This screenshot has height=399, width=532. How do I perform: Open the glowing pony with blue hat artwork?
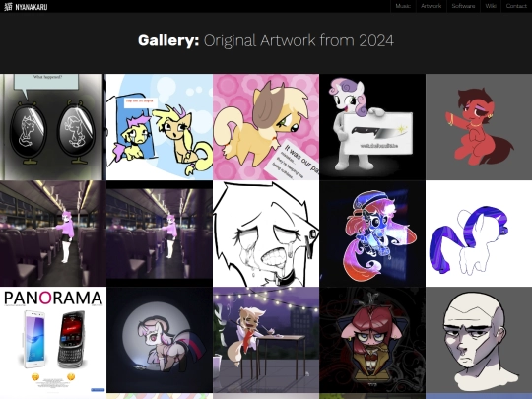tap(372, 233)
